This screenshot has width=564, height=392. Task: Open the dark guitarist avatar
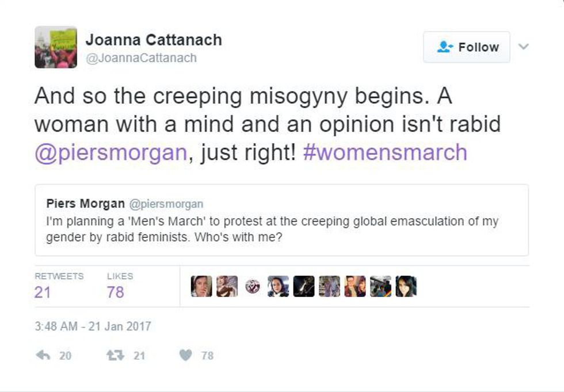click(x=304, y=287)
